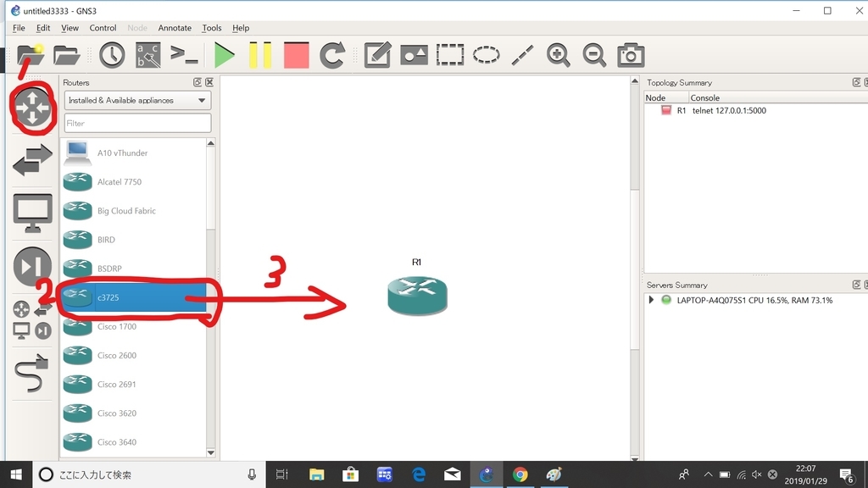Click the R1 router on canvas
The width and height of the screenshot is (868, 488).
(x=417, y=296)
